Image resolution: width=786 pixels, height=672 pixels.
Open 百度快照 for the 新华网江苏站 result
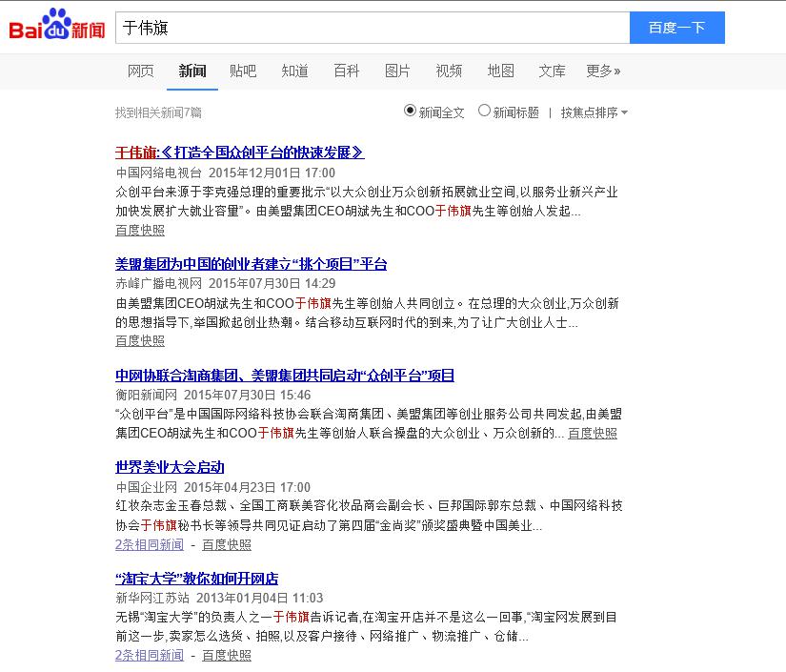227,656
